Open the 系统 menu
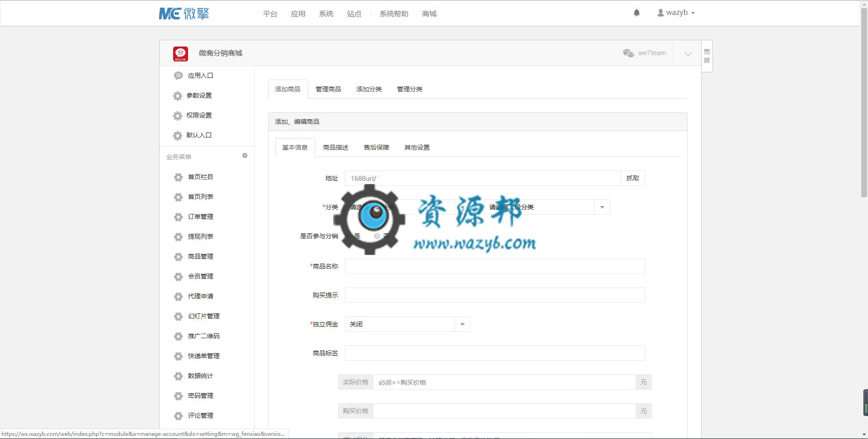This screenshot has height=439, width=868. (x=326, y=14)
